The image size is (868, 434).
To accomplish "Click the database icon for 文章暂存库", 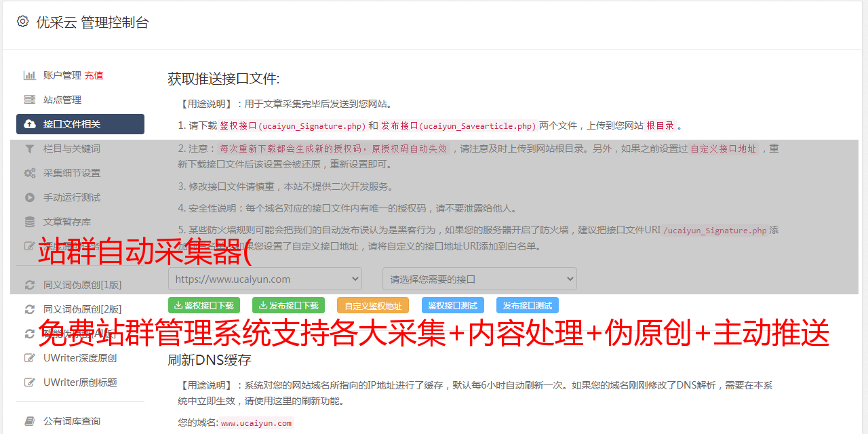I will click(x=30, y=222).
